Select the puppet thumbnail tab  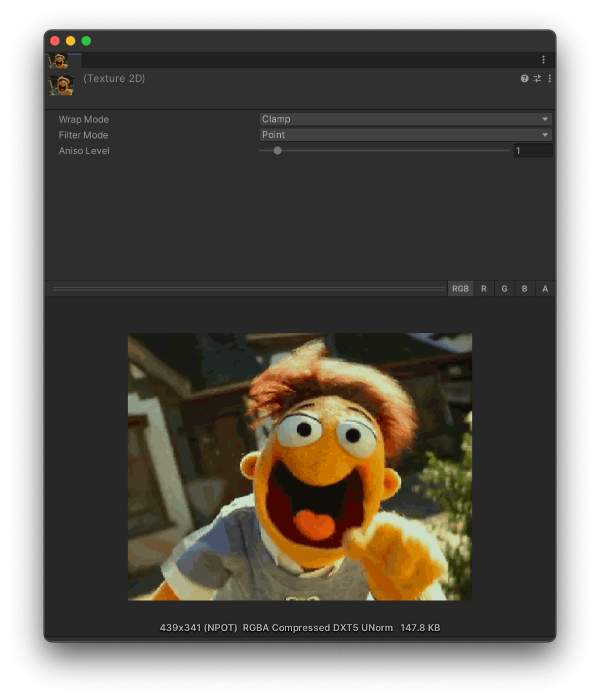[x=63, y=60]
